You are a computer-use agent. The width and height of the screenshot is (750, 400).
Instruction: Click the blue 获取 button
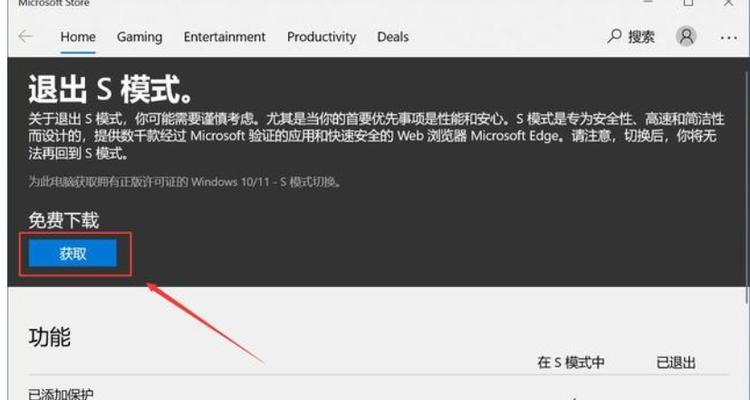tap(73, 254)
